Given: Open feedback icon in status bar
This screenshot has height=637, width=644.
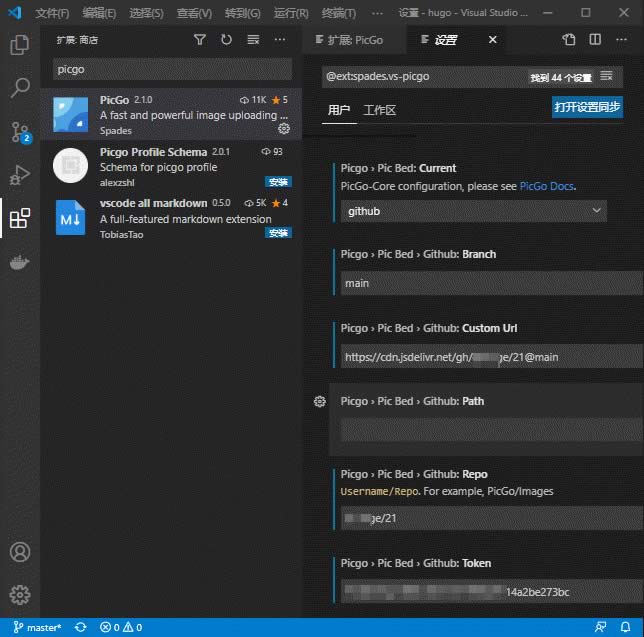Looking at the screenshot, I should [x=600, y=627].
